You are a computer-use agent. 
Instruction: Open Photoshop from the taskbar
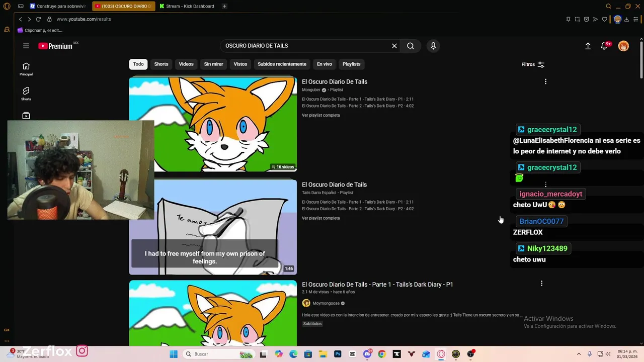point(338,354)
